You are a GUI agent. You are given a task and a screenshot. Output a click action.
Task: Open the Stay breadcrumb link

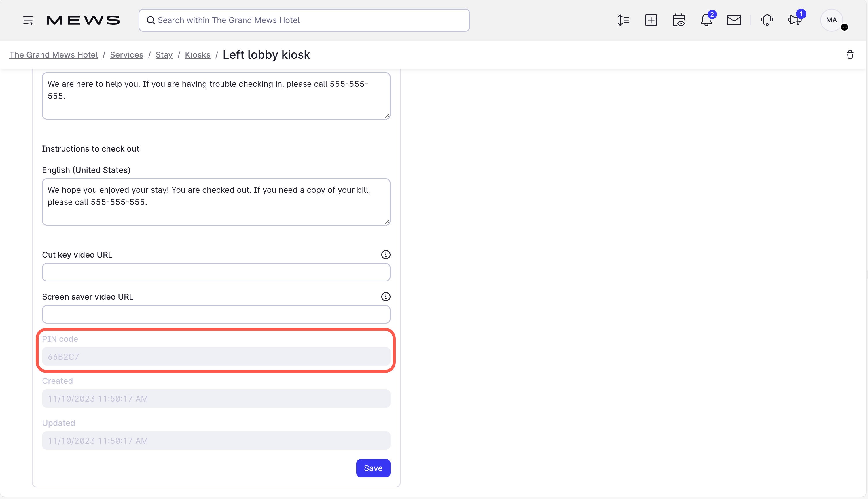coord(164,55)
